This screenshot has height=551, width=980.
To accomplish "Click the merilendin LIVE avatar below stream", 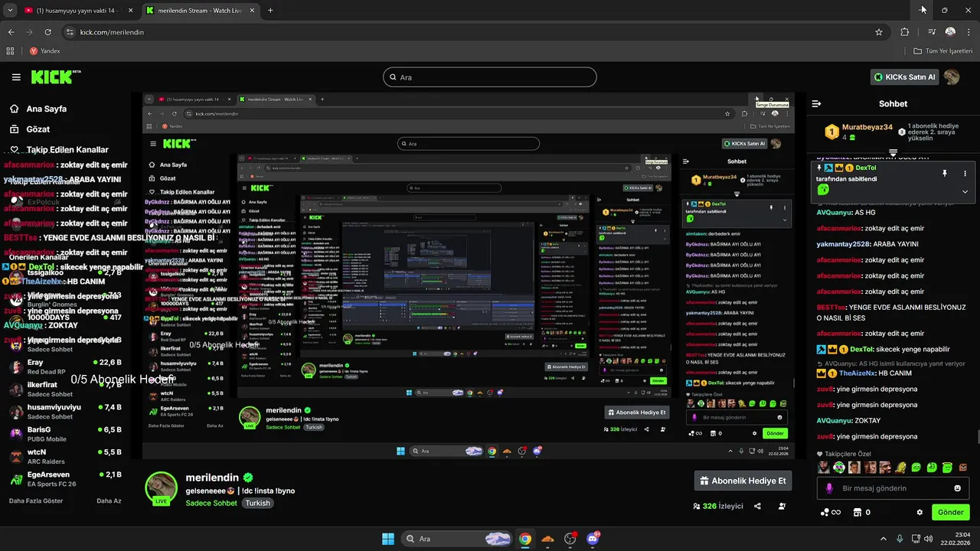I will (162, 489).
